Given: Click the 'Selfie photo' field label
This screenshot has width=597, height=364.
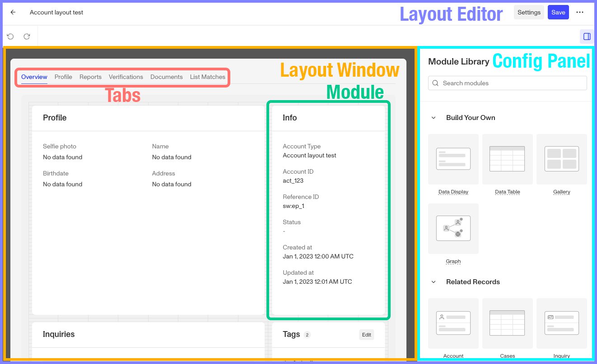Looking at the screenshot, I should [60, 146].
